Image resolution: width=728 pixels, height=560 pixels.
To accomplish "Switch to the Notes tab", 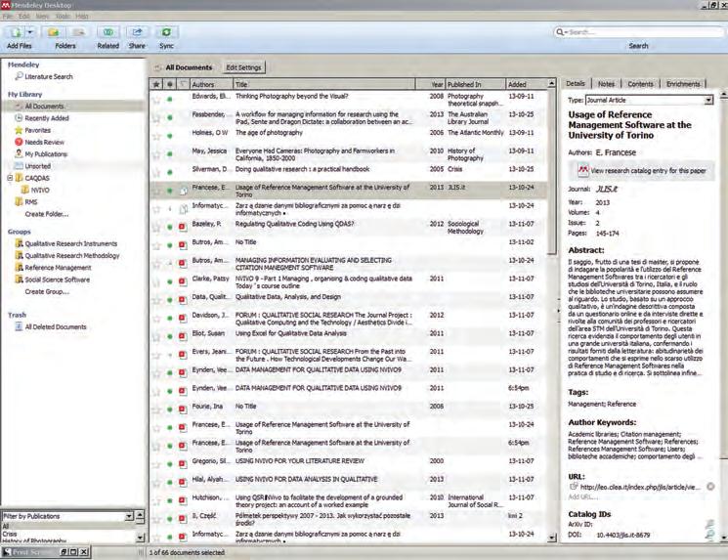I will (606, 84).
